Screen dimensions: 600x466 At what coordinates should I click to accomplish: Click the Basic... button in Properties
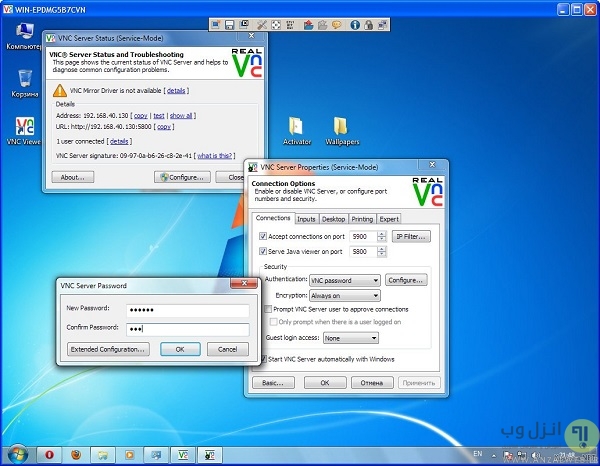(273, 383)
